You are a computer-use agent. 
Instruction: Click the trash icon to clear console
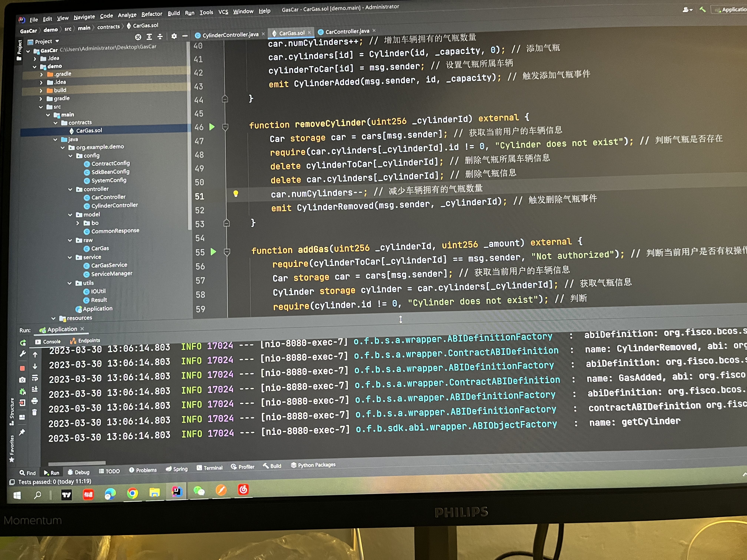[34, 412]
